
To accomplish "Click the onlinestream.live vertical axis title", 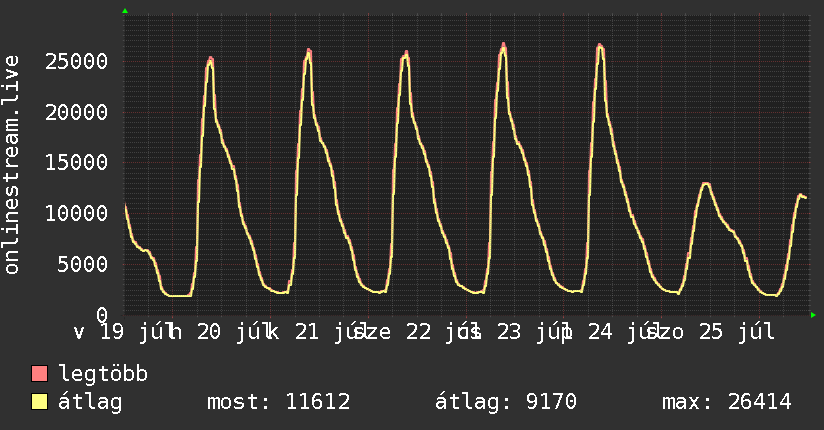I will click(x=11, y=165).
